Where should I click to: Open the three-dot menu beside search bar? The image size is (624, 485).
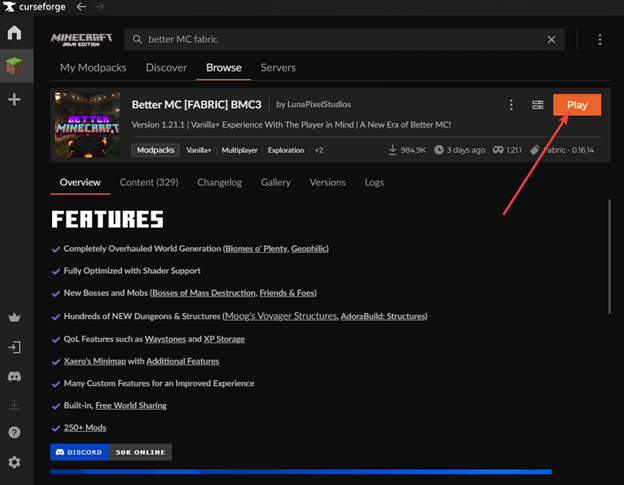(600, 39)
